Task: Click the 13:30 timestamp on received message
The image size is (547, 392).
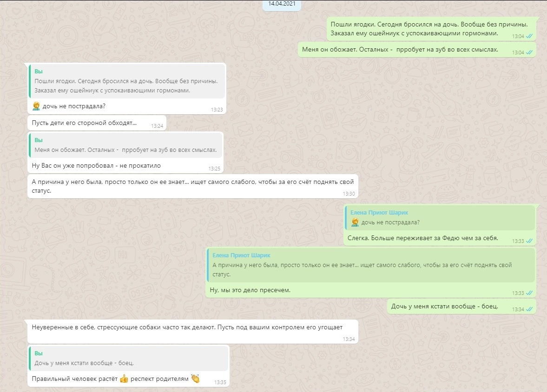Action: [349, 194]
